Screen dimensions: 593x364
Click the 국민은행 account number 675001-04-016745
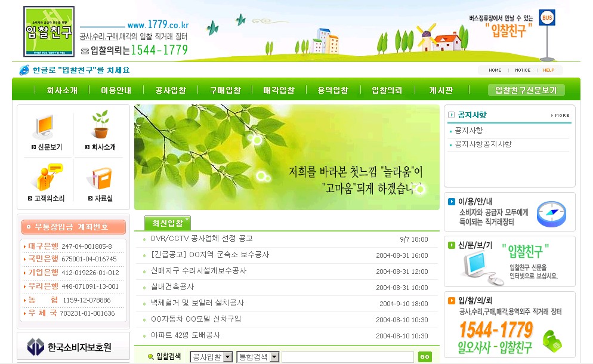[89, 259]
